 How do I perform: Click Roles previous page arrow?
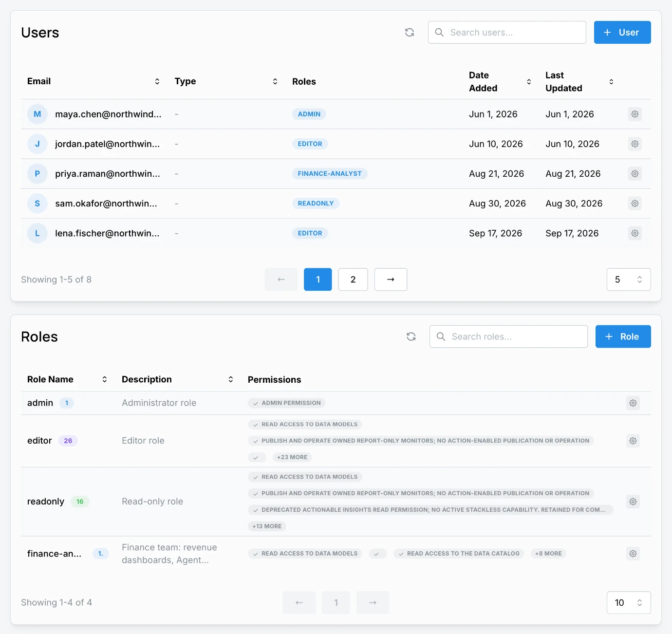click(x=299, y=603)
